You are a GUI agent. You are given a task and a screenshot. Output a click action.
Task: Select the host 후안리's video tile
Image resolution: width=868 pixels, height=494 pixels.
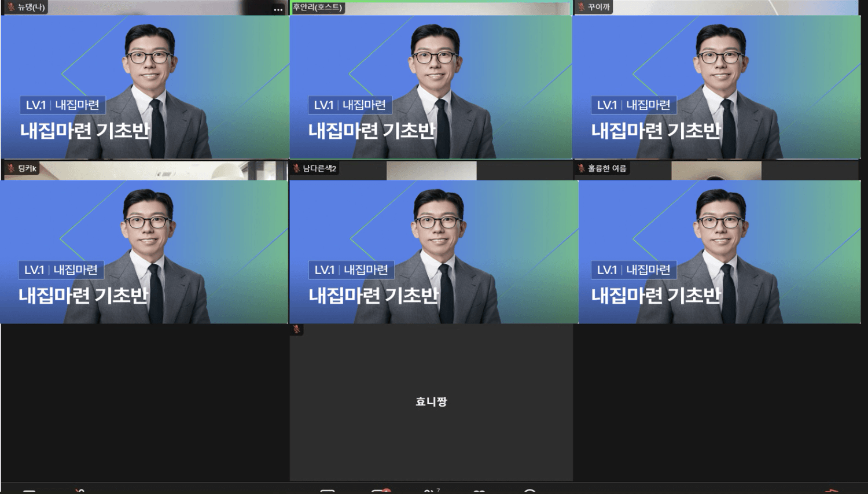coord(431,80)
